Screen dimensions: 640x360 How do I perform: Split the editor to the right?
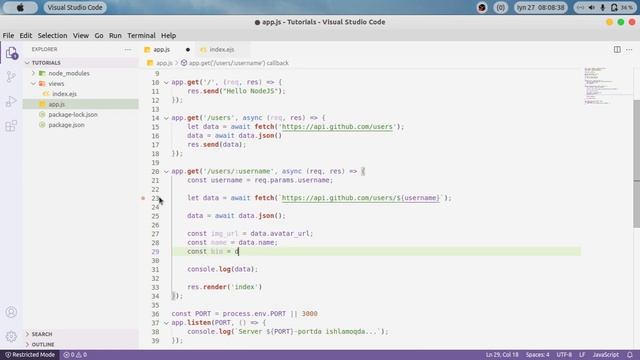coord(617,49)
